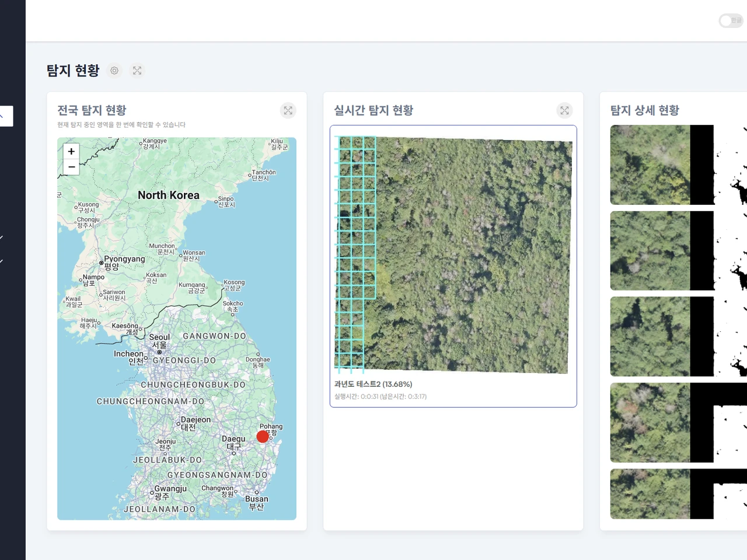747x560 pixels.
Task: Click the red detection marker near Pohang
Action: pyautogui.click(x=263, y=436)
